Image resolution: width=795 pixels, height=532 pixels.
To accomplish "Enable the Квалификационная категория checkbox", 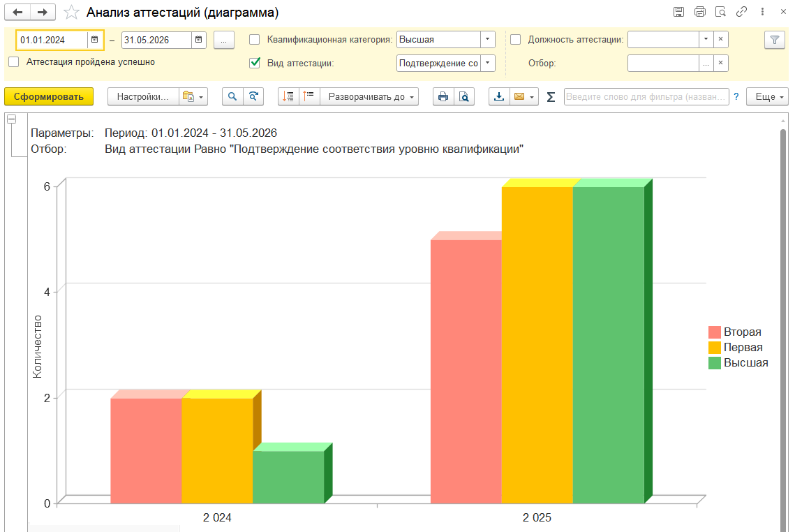I will click(x=255, y=40).
